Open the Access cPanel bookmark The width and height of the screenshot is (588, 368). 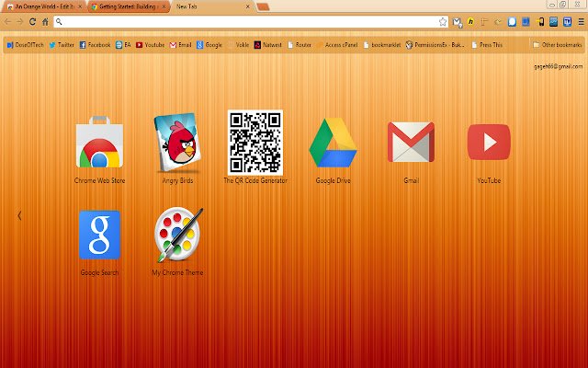pos(337,45)
